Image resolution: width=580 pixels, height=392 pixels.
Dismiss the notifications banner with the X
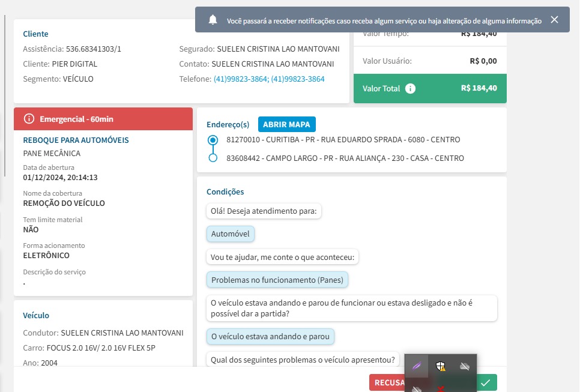pos(554,20)
